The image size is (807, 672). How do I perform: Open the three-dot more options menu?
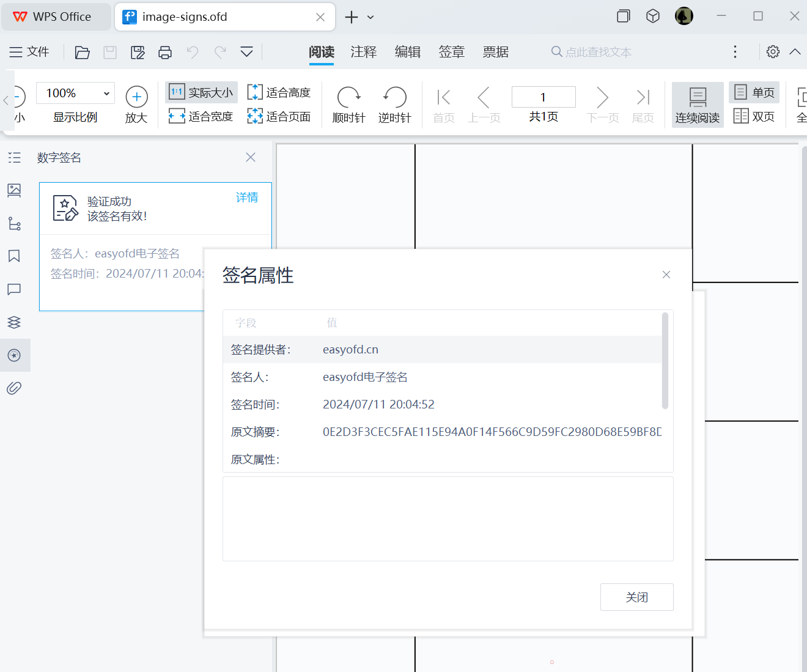735,52
